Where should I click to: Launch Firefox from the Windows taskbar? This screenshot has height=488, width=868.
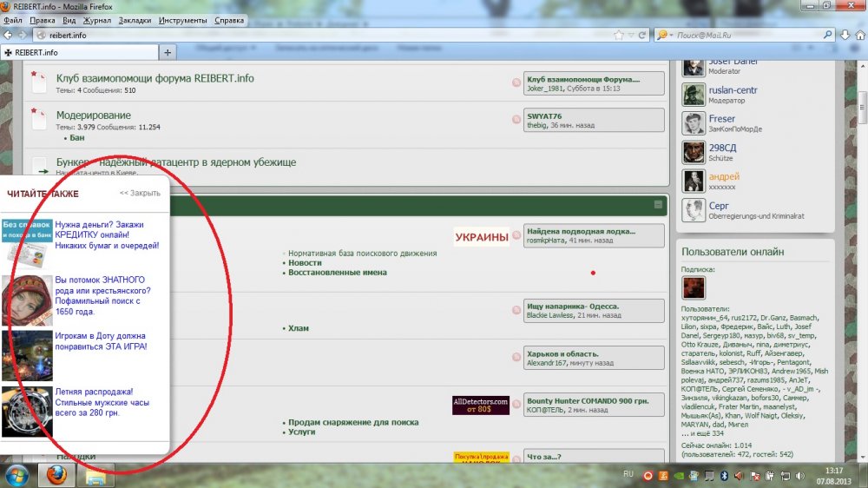pos(57,476)
